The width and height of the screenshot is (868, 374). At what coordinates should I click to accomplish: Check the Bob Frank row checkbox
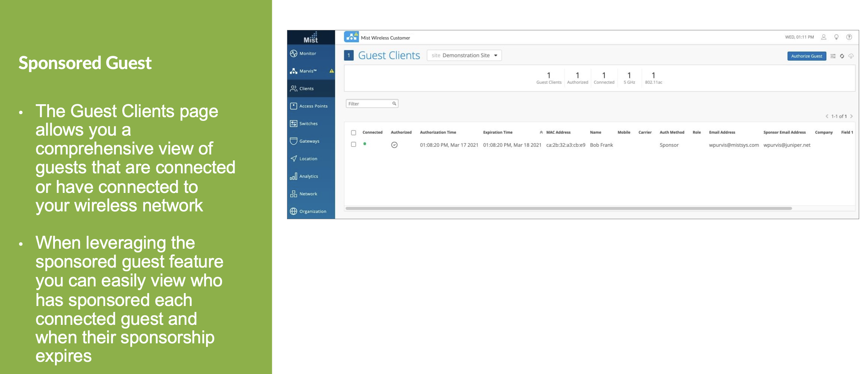click(353, 144)
